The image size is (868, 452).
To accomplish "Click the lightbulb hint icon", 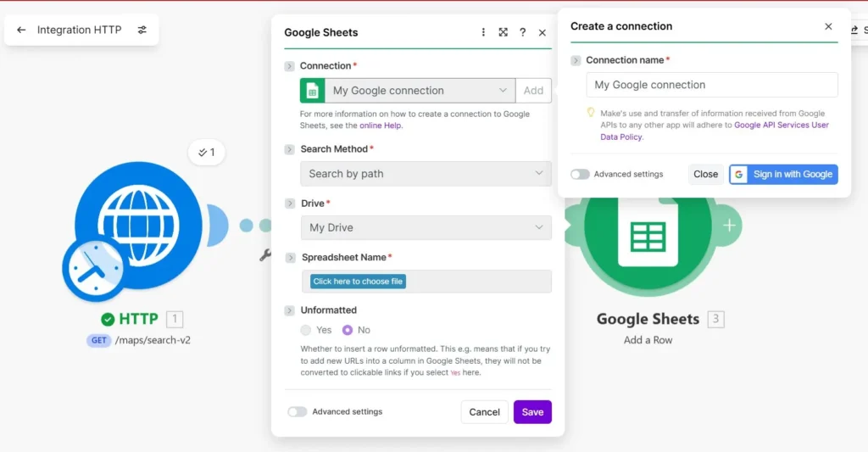I will (591, 113).
